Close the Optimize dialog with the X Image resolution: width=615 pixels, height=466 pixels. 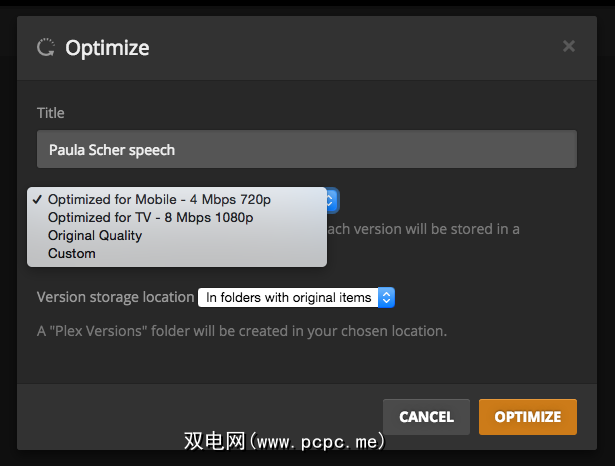point(569,46)
